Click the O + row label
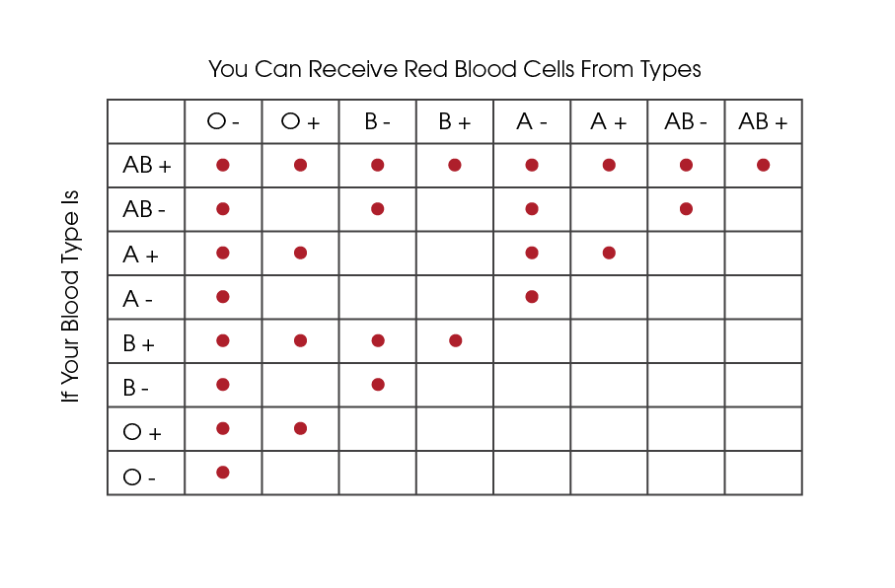 click(142, 431)
